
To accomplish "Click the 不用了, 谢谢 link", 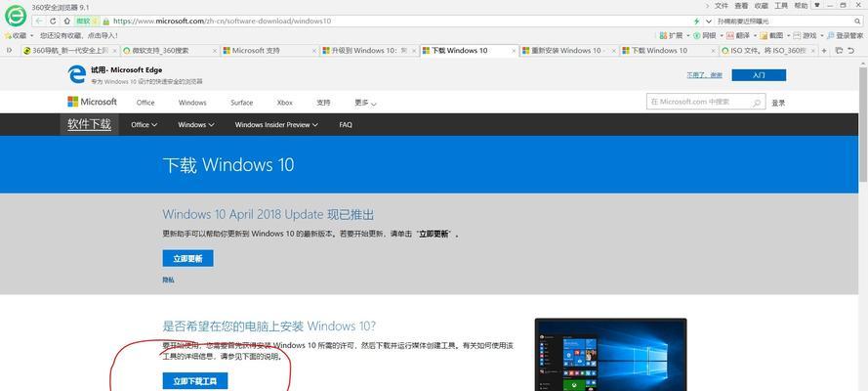I will (704, 74).
